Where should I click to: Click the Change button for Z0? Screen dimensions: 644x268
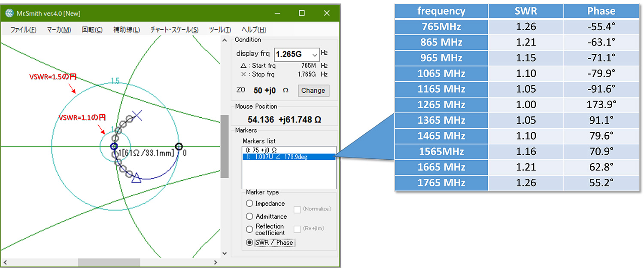coord(313,90)
